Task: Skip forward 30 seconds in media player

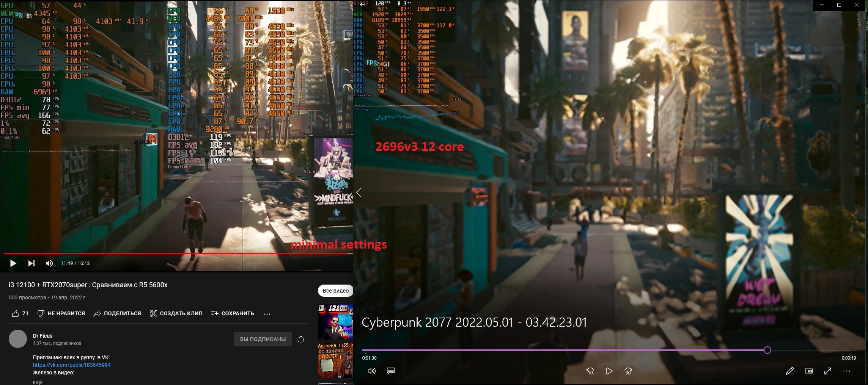Action: pos(628,371)
